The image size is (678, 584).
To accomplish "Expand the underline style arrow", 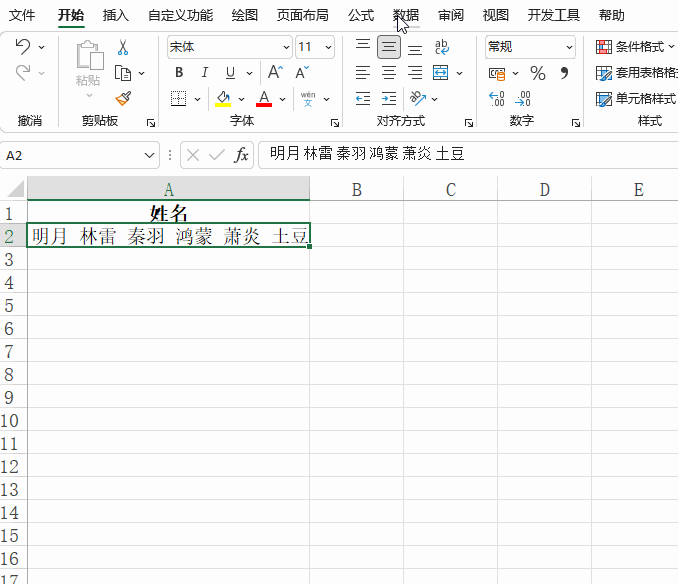I will tap(249, 73).
